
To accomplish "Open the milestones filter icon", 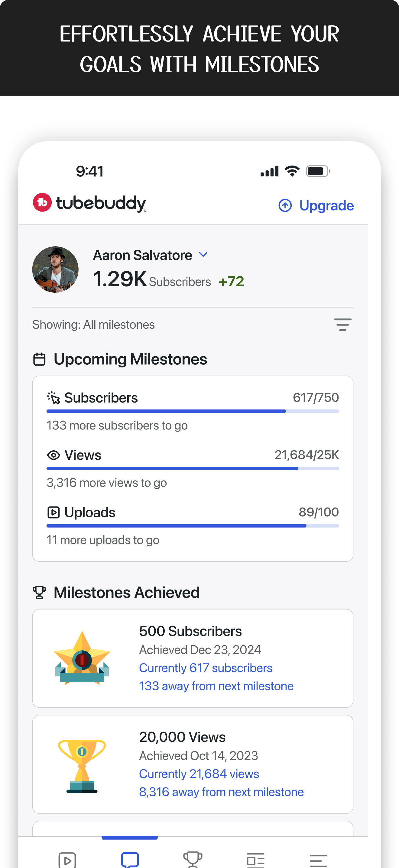I will (x=342, y=324).
